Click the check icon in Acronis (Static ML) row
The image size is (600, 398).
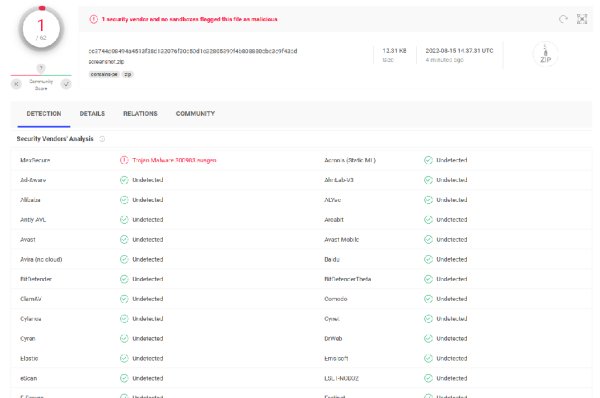tap(428, 160)
